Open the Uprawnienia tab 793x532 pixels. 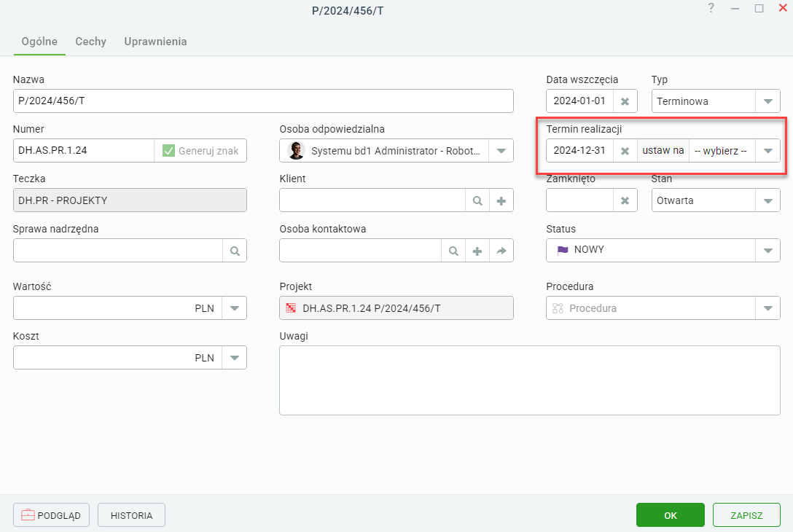(156, 42)
